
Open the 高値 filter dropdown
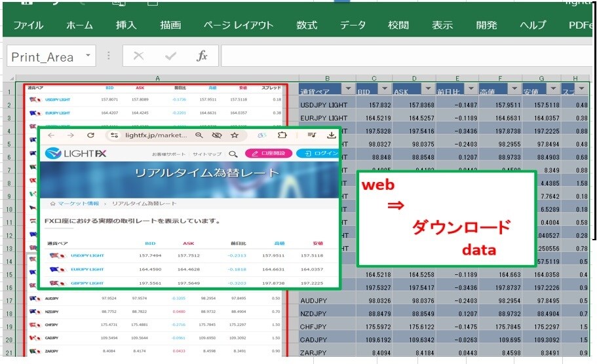point(514,89)
